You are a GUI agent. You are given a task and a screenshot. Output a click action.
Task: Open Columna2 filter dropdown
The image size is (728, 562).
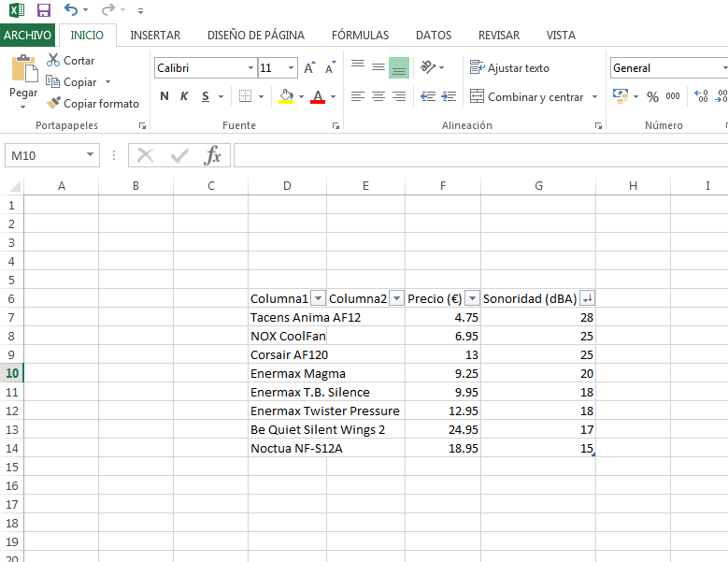[396, 298]
